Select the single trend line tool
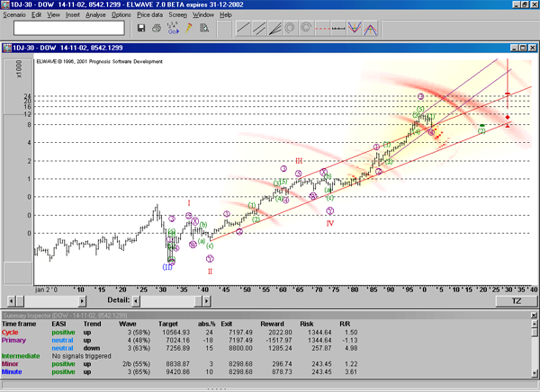540x392 pixels. [245, 29]
